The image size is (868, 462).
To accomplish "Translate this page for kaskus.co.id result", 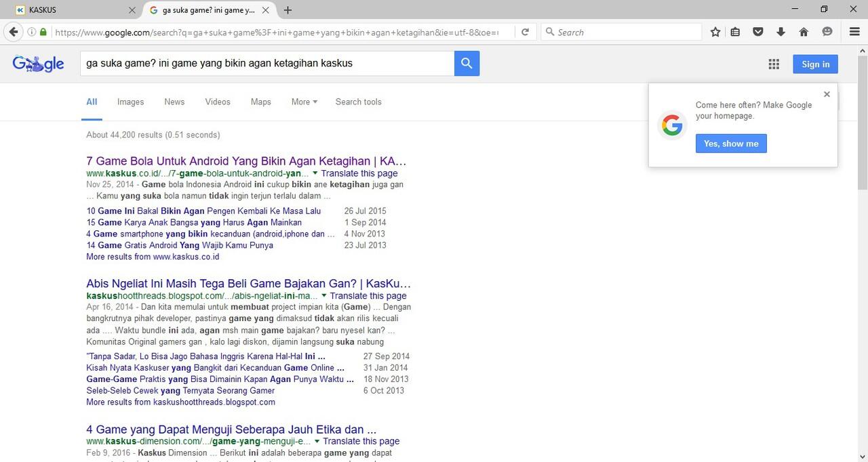I will tap(359, 173).
